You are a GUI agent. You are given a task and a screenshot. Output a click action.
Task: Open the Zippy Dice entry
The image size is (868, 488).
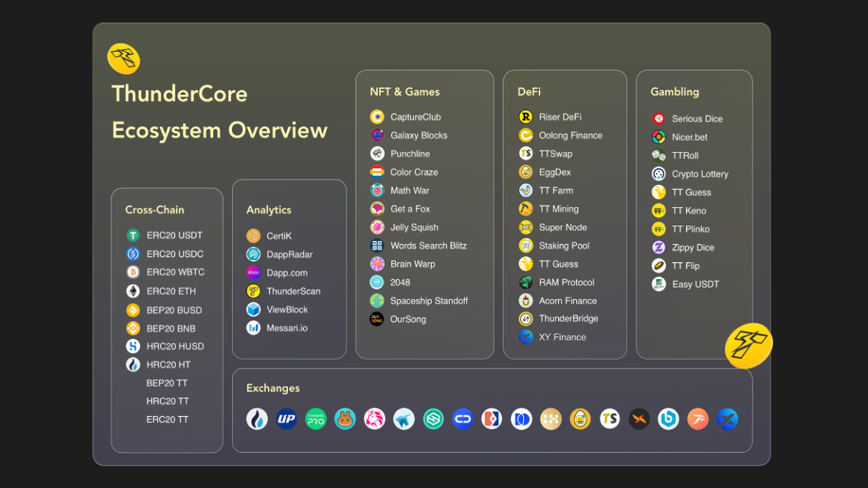683,247
